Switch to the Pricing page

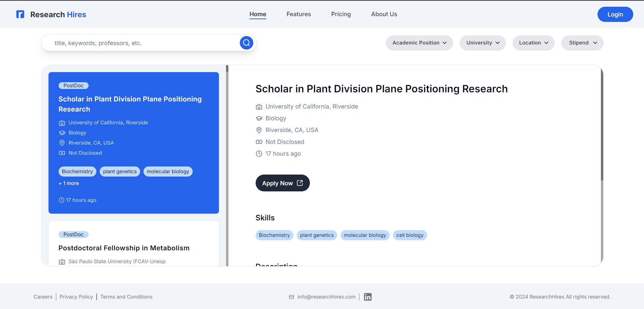pos(341,14)
